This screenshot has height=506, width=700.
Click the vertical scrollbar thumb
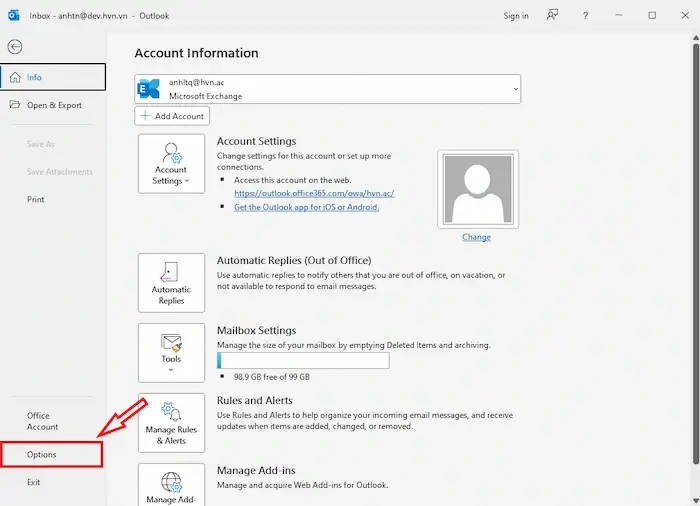(x=696, y=253)
